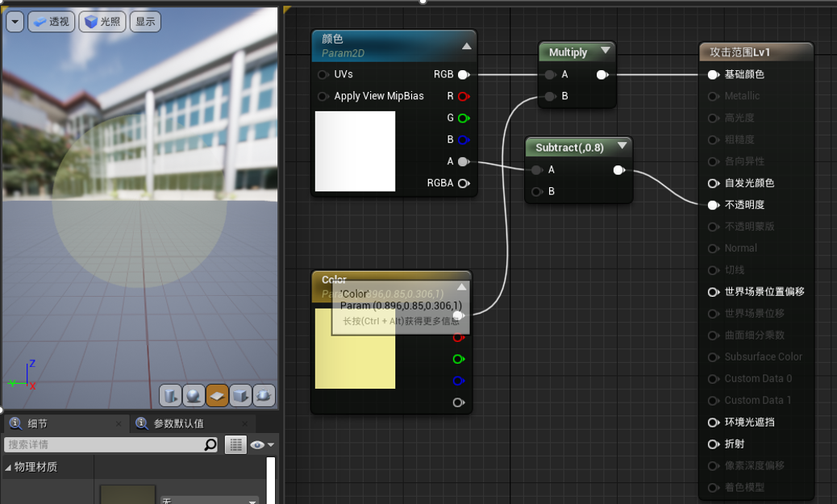Collapse the 物理材质 section
The image size is (837, 504).
[9, 468]
